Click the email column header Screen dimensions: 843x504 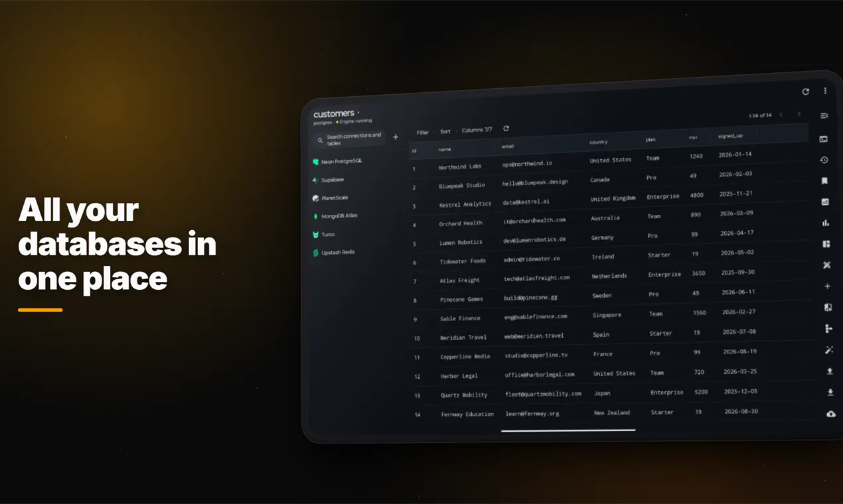[x=508, y=146]
